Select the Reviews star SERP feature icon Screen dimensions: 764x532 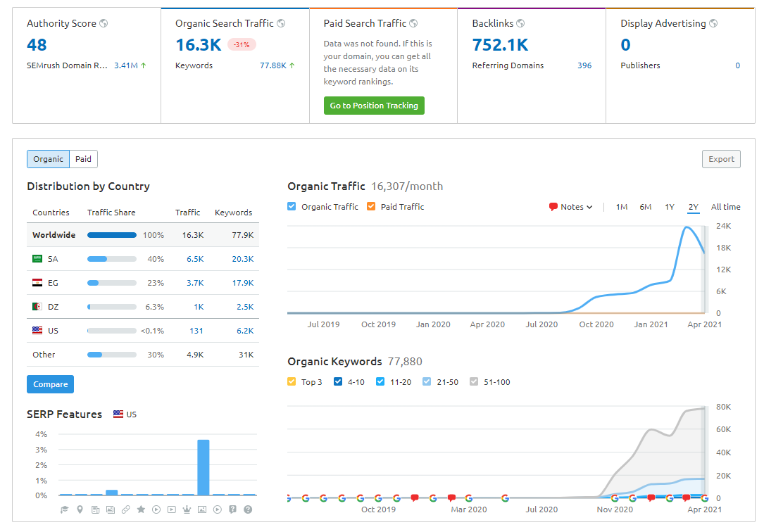141,509
